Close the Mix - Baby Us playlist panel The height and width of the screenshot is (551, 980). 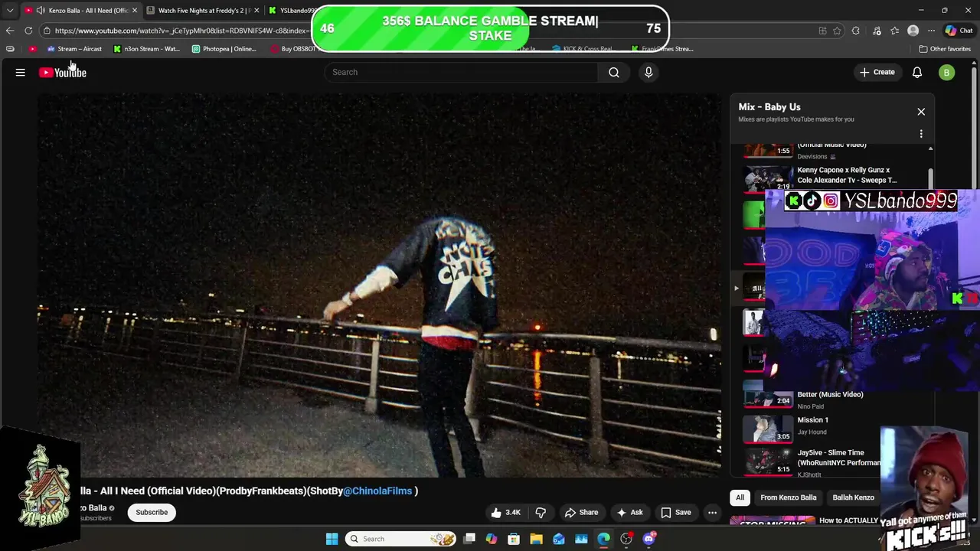[x=921, y=112]
